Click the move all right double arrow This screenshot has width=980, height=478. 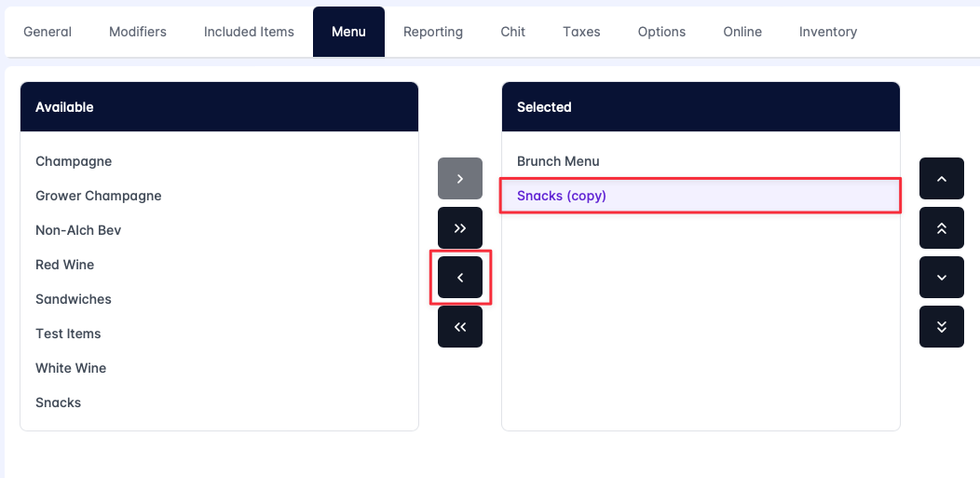point(460,227)
